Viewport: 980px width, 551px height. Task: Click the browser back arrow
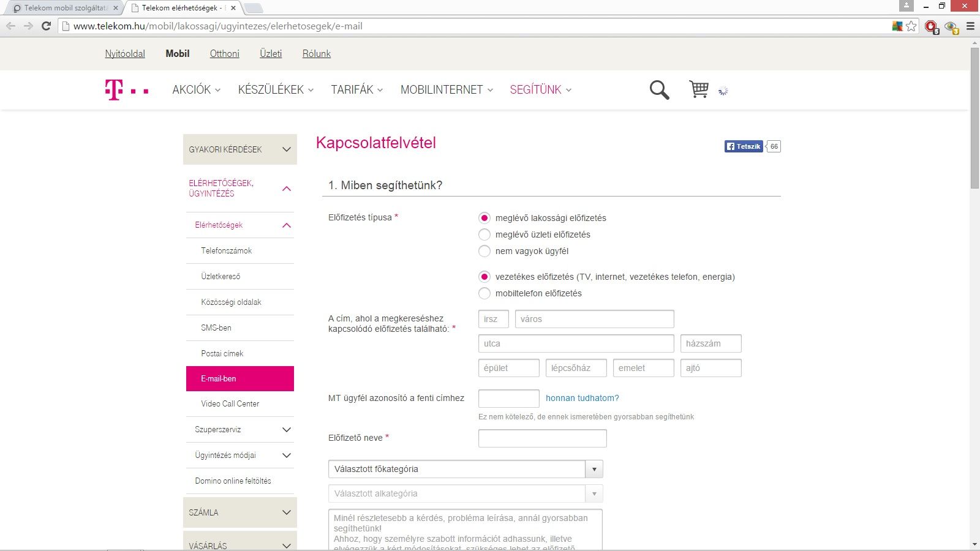click(10, 26)
